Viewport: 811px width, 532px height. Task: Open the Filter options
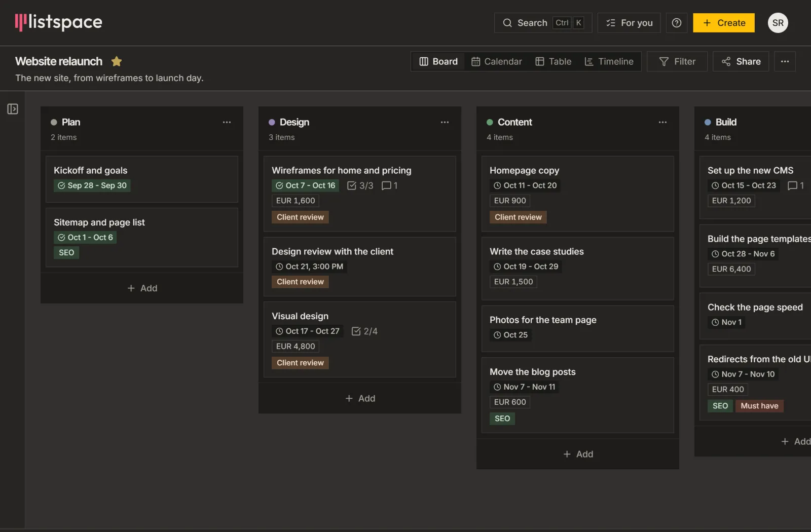677,61
